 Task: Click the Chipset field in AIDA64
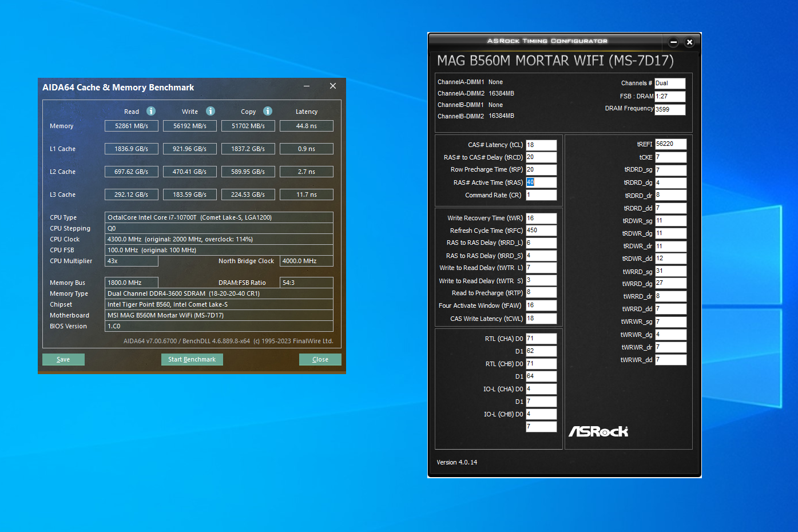pos(219,304)
